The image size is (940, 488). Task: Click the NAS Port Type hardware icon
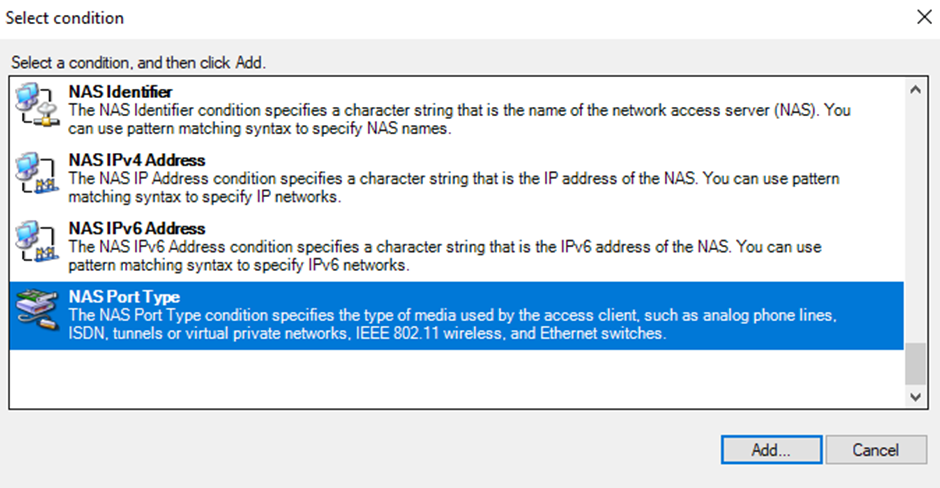37,309
